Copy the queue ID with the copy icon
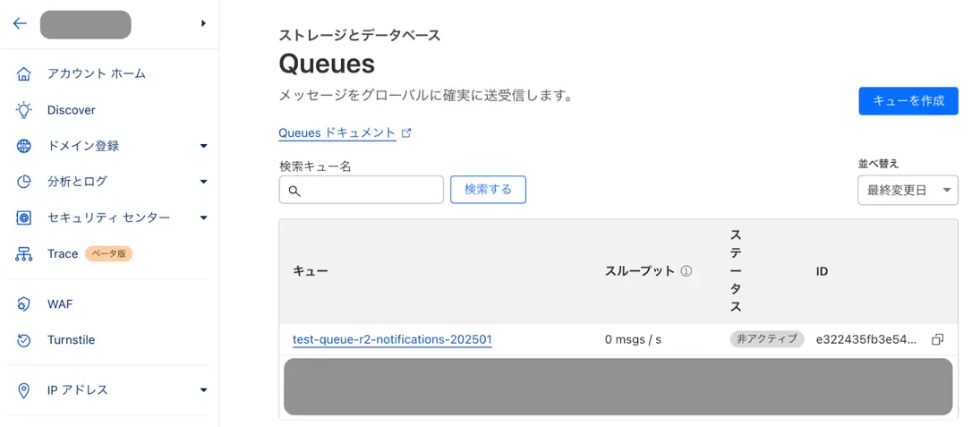 [938, 339]
